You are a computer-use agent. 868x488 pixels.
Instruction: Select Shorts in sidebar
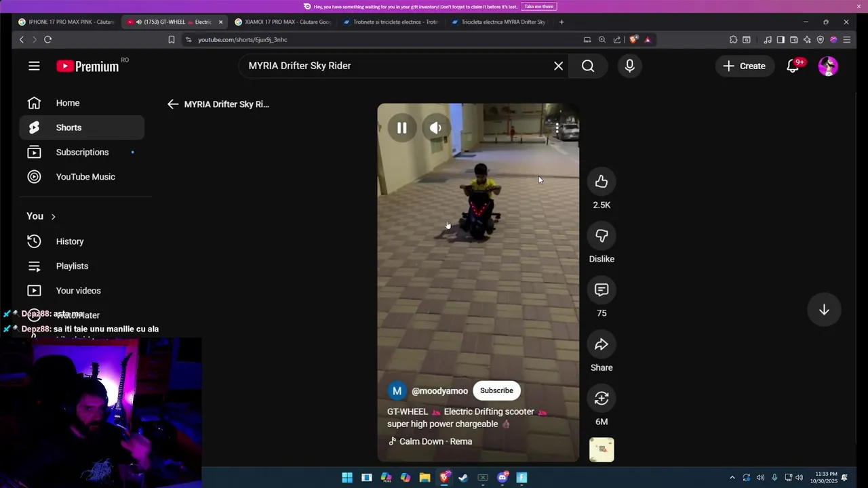[81, 127]
